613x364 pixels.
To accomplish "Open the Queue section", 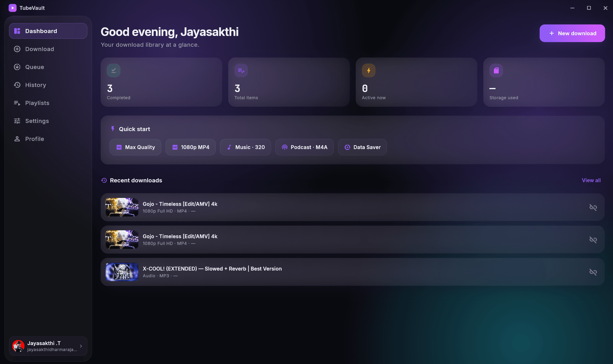I will point(48,67).
